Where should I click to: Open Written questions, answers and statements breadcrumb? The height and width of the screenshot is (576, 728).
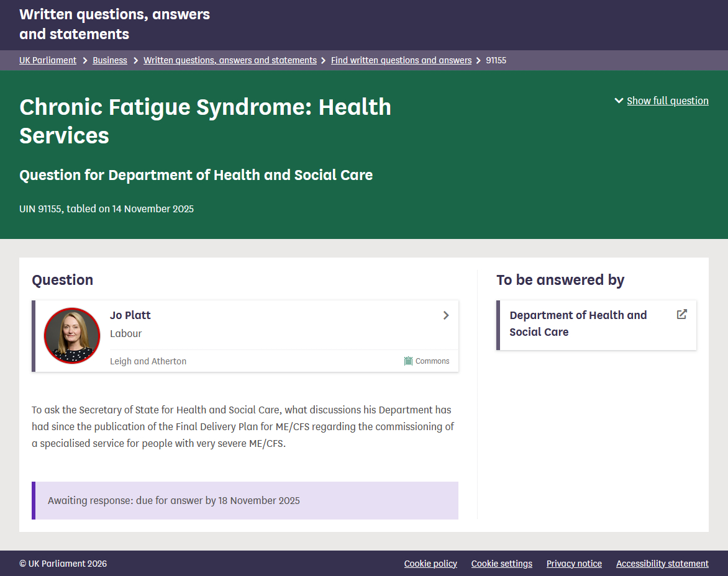(230, 60)
